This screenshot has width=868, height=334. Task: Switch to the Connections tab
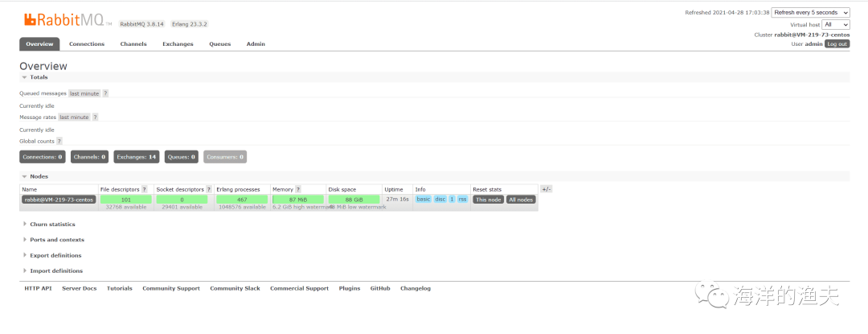tap(87, 44)
